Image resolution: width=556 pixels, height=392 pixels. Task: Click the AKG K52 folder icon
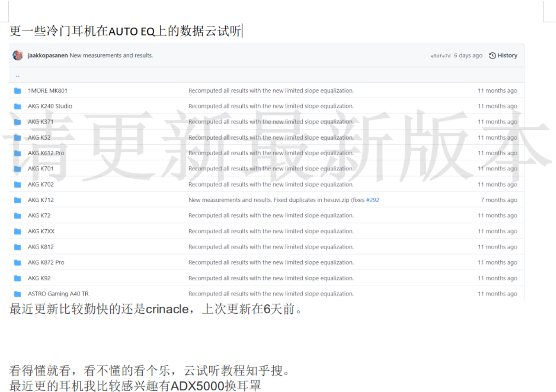point(17,138)
